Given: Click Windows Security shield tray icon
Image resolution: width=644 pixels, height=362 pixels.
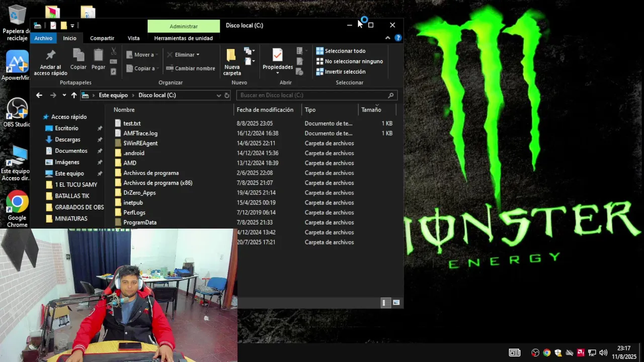Looking at the screenshot, I should click(558, 352).
